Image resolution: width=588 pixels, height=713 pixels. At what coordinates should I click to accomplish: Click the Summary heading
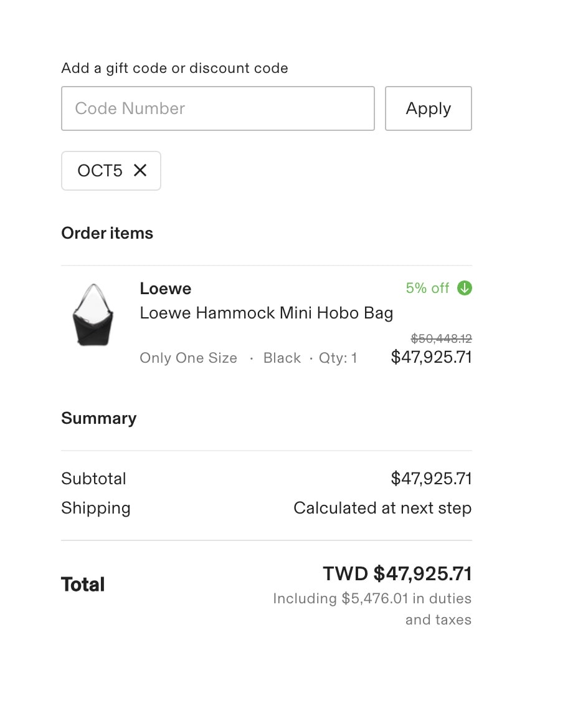tap(98, 418)
